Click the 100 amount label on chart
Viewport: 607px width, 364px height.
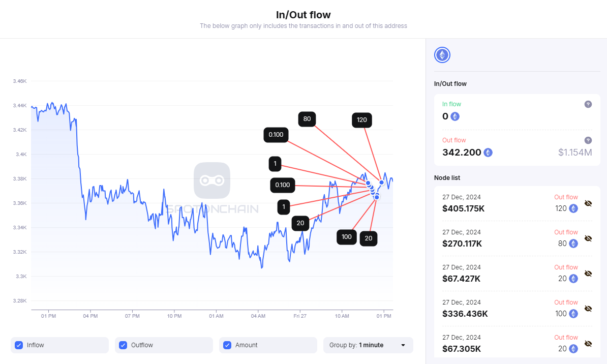click(347, 237)
